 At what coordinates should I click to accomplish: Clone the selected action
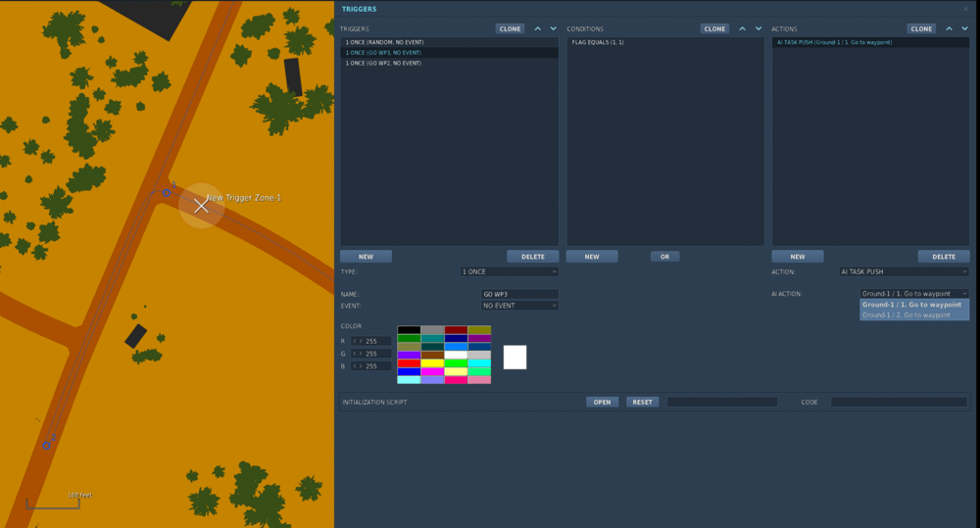coord(921,28)
